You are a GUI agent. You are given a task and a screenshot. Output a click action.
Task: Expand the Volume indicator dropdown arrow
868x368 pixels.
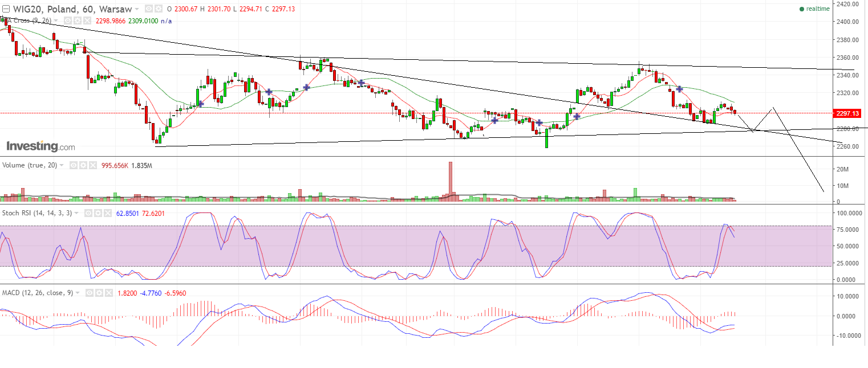click(x=62, y=165)
